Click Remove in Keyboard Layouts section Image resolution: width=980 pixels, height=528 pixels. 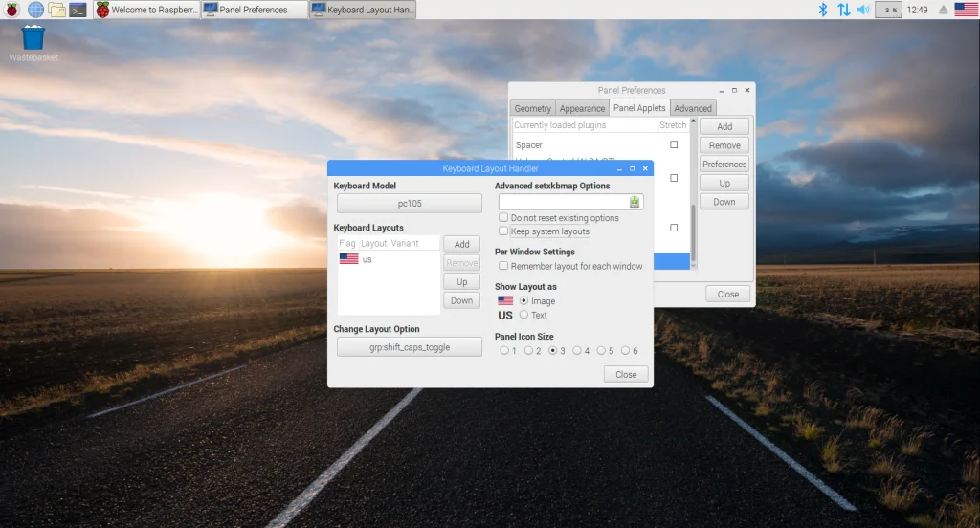pos(462,262)
